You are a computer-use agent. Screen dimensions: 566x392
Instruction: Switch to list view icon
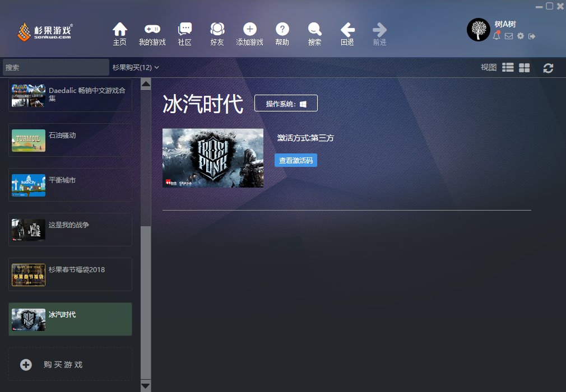(x=508, y=67)
